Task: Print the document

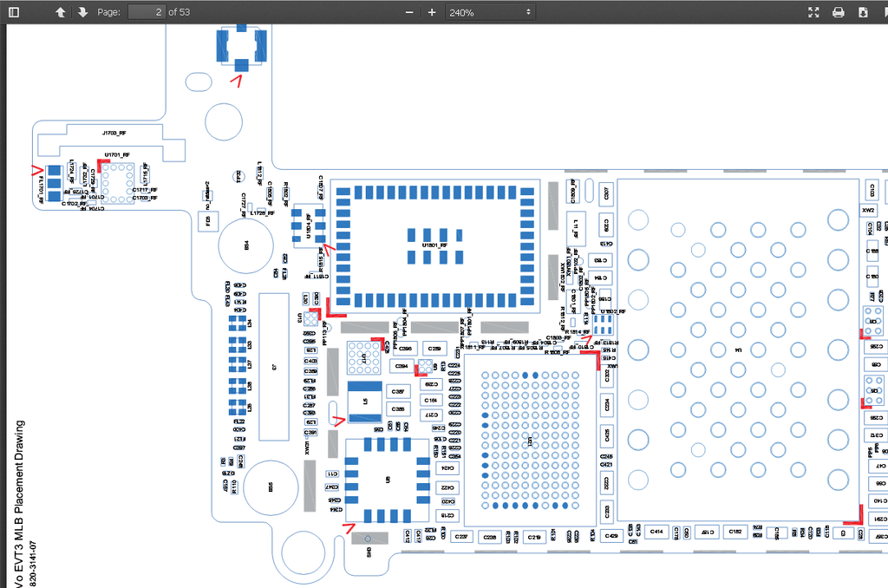Action: [x=839, y=12]
